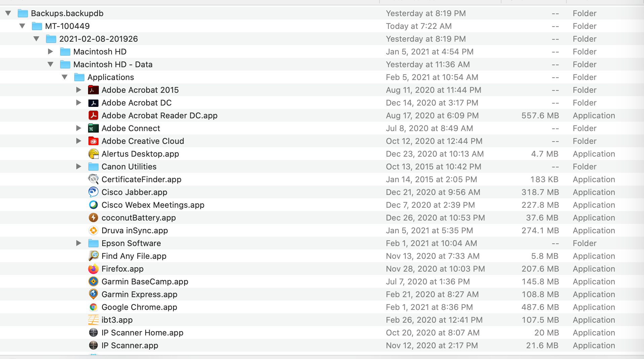Screen dimensions: 644x359
Task: Click the Google Chrome.app icon
Action: 93,307
